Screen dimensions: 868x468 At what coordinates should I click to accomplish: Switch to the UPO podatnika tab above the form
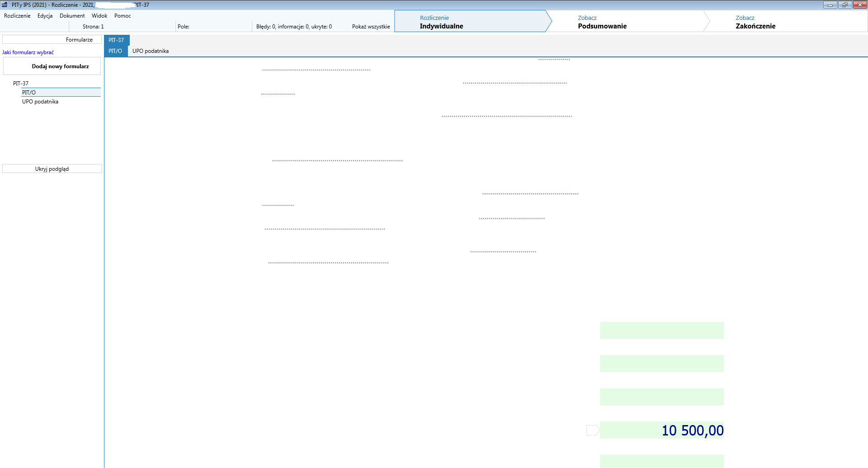point(150,51)
